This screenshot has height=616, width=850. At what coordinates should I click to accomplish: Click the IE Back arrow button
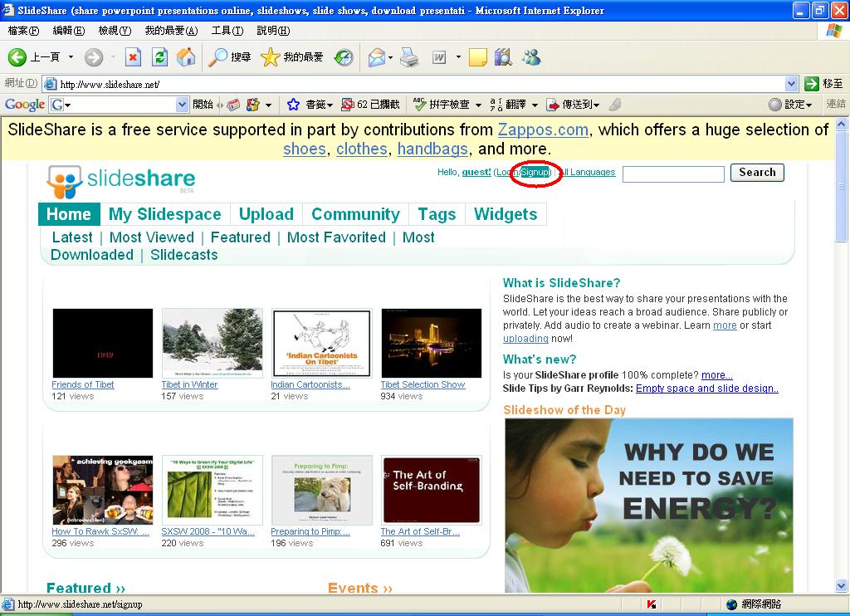pyautogui.click(x=17, y=57)
